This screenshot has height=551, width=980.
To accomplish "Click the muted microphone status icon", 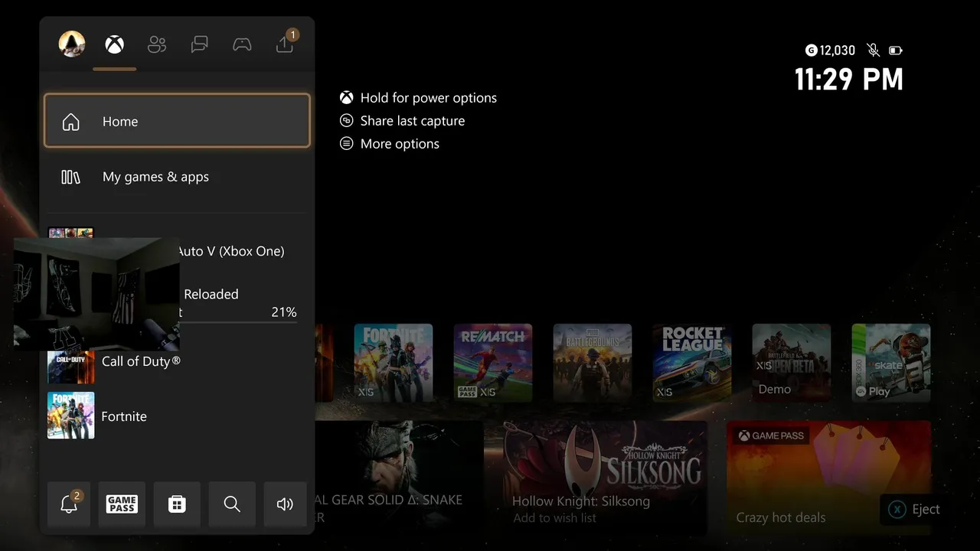I will click(873, 51).
